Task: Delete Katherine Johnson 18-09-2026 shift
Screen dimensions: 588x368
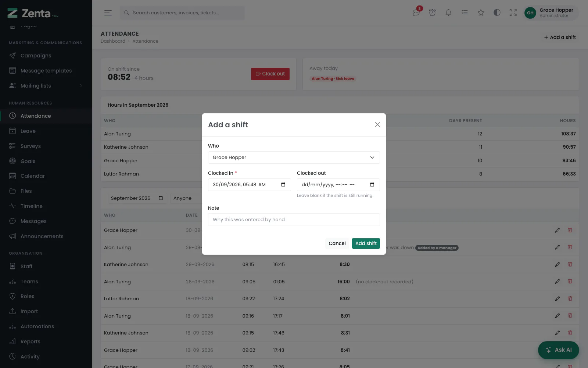Action: [570, 333]
